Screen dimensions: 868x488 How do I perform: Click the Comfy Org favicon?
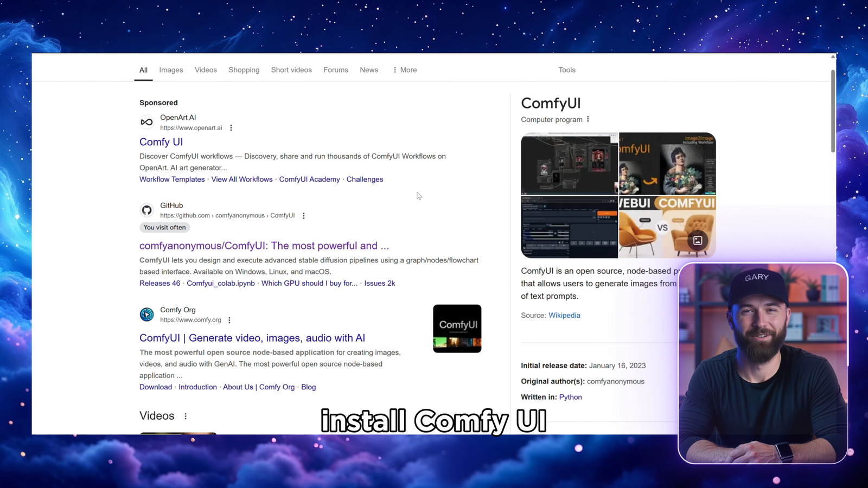146,314
